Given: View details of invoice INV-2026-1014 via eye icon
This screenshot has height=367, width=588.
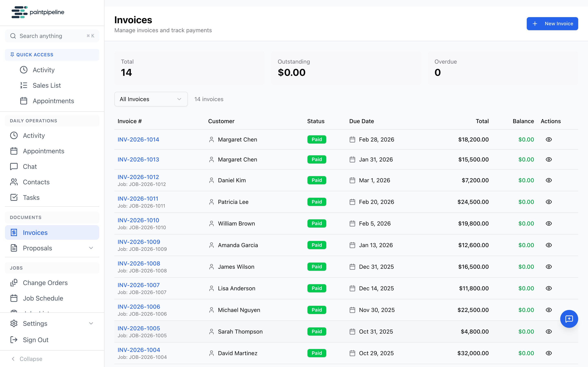Looking at the screenshot, I should (549, 139).
